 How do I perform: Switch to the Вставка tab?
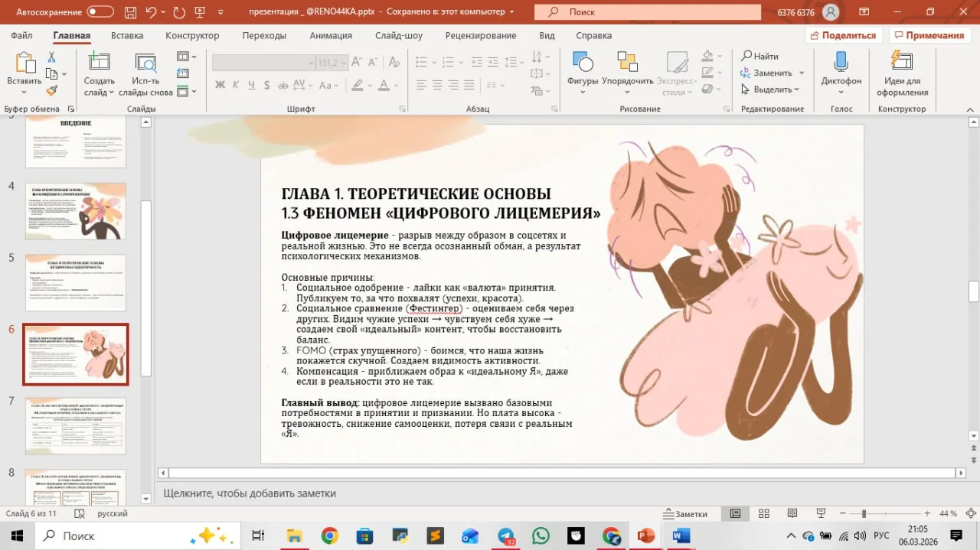click(127, 35)
